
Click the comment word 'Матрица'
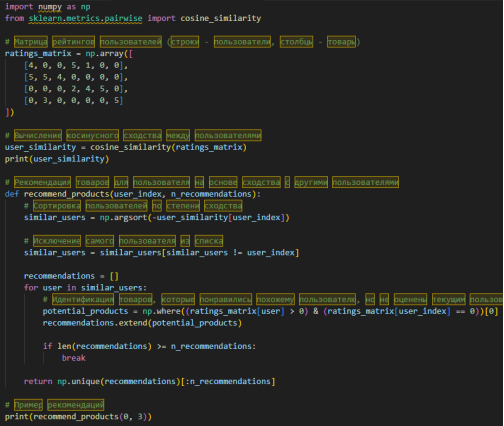pos(31,42)
